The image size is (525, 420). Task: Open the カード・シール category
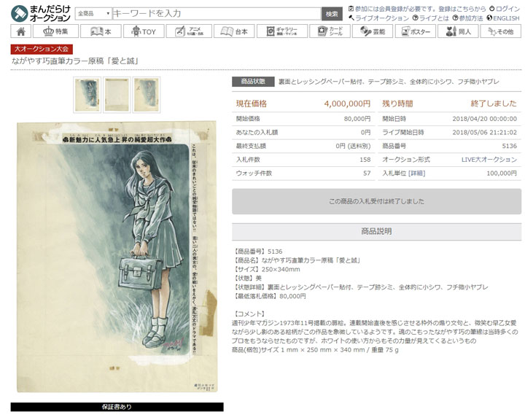click(x=328, y=31)
